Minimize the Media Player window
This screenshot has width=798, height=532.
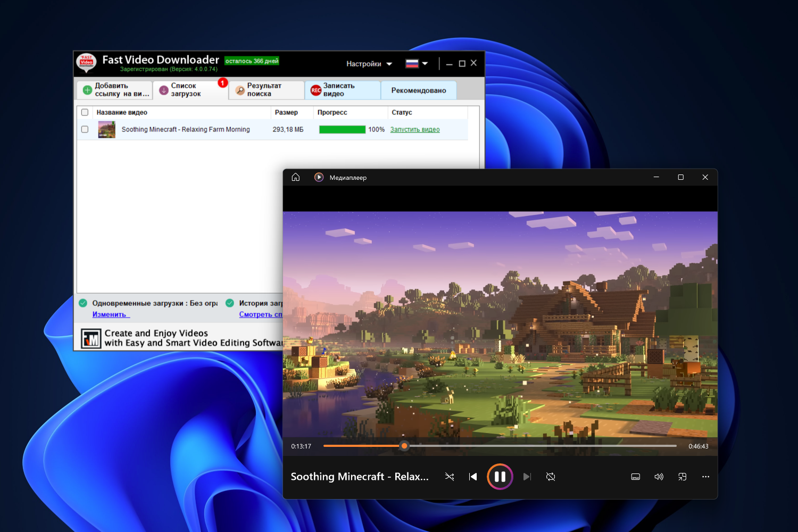[x=656, y=177]
